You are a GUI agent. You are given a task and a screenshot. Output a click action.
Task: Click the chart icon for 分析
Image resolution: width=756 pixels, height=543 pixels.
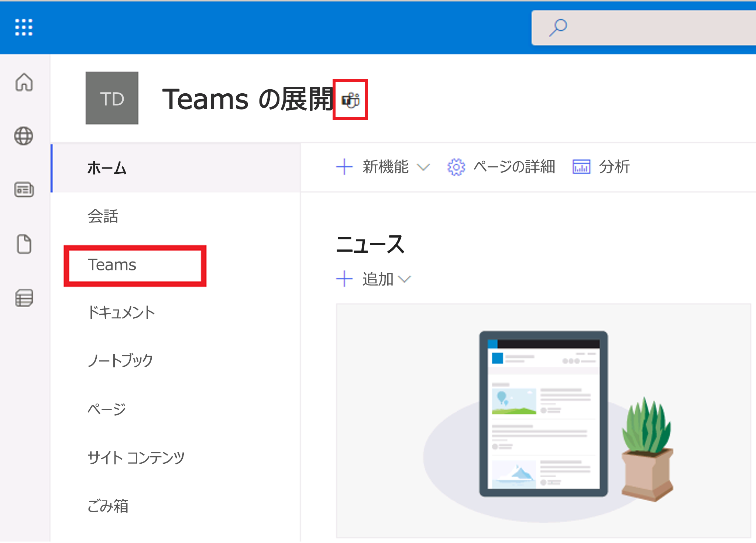pos(581,167)
